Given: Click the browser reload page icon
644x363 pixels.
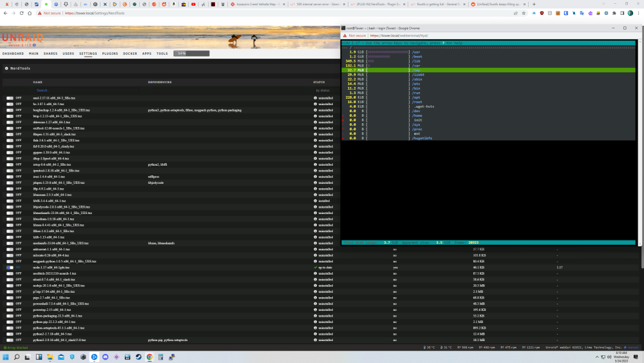Looking at the screenshot, I should click(21, 13).
